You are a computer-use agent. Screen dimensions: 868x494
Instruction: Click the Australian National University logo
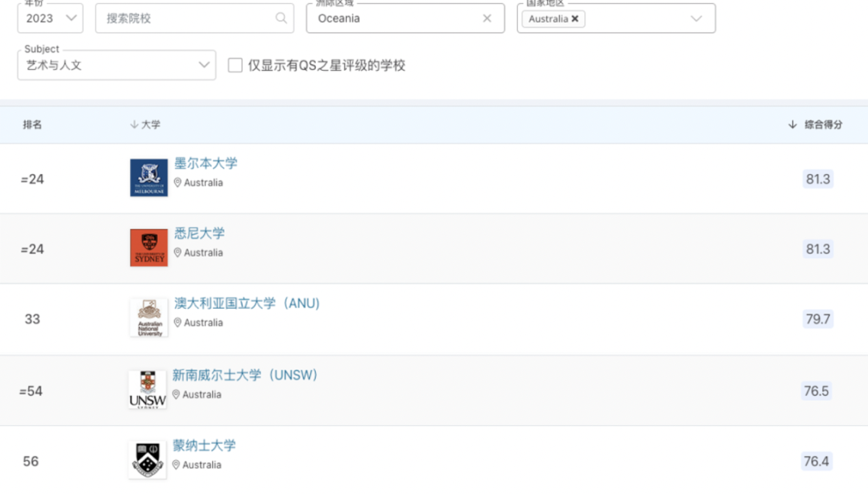149,318
